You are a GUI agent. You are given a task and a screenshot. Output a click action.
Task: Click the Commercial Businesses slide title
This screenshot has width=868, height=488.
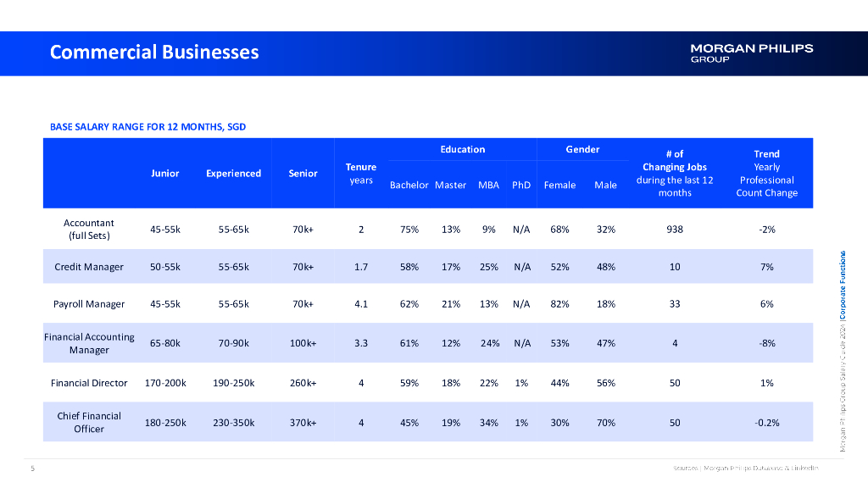(x=154, y=53)
